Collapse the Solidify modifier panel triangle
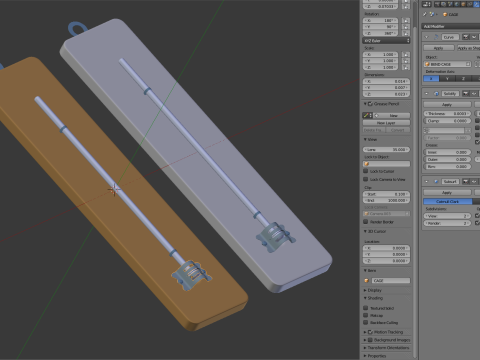480x360 pixels. pos(427,94)
